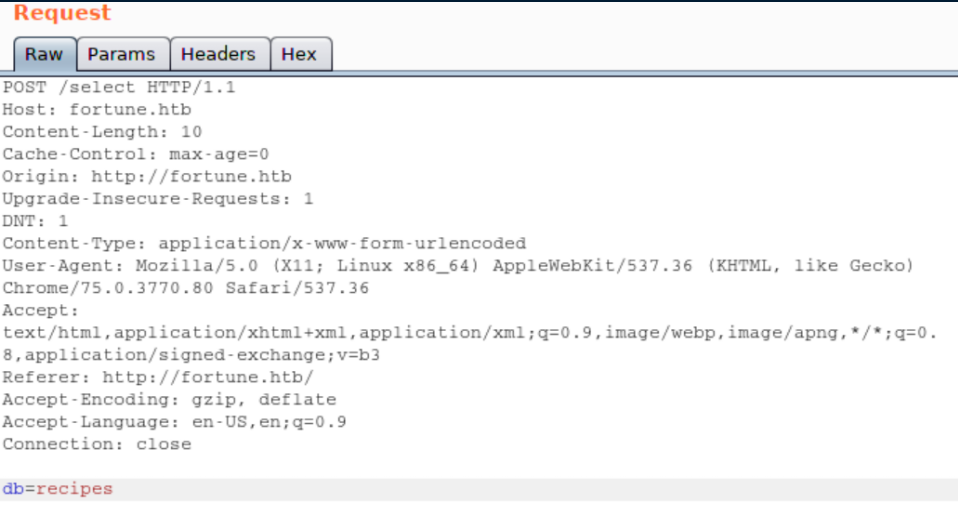Click the Request panel title
Viewport: 958px width, 510px height.
point(62,14)
